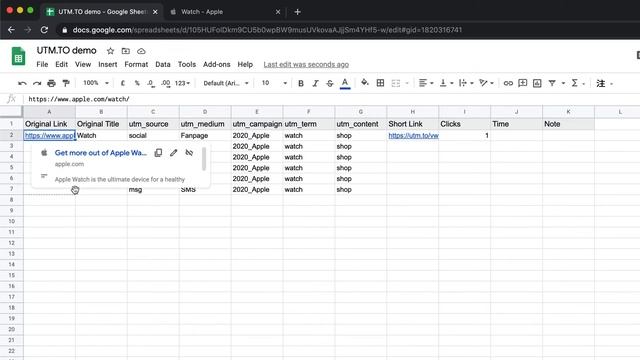640x360 pixels.
Task: Open the View menu
Action: pyautogui.click(x=83, y=64)
